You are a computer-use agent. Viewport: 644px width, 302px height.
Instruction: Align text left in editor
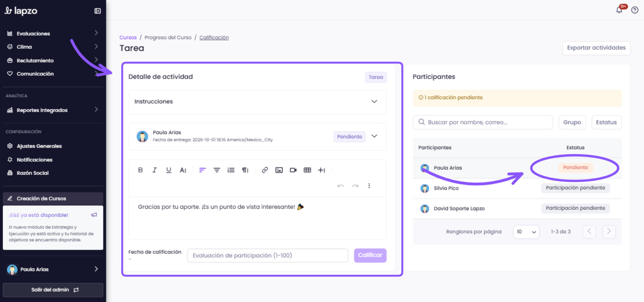(203, 170)
